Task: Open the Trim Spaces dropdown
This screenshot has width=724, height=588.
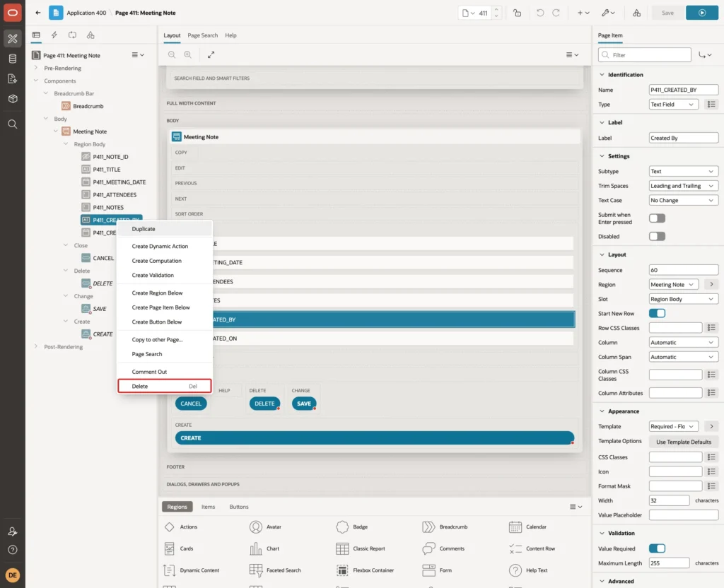Action: click(684, 186)
